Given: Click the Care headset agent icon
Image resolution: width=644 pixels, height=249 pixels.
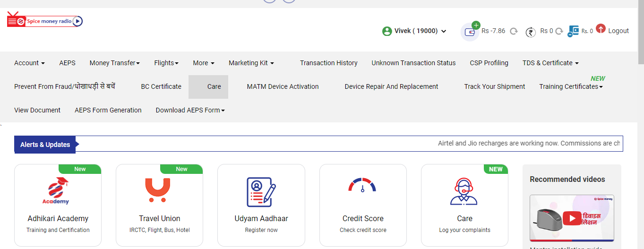Looking at the screenshot, I should pyautogui.click(x=464, y=191).
